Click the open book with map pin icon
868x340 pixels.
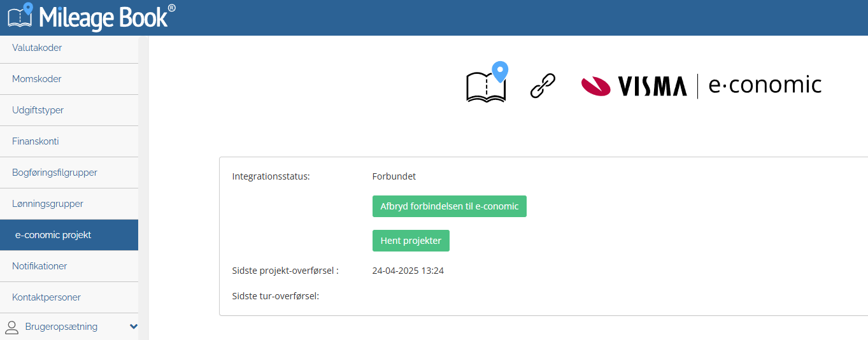pos(487,82)
